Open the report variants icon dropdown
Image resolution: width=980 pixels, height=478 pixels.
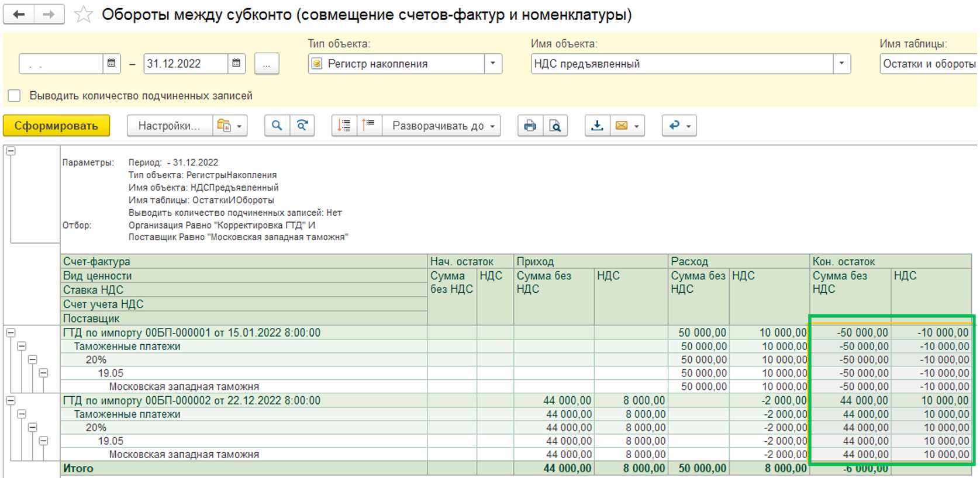pos(230,126)
